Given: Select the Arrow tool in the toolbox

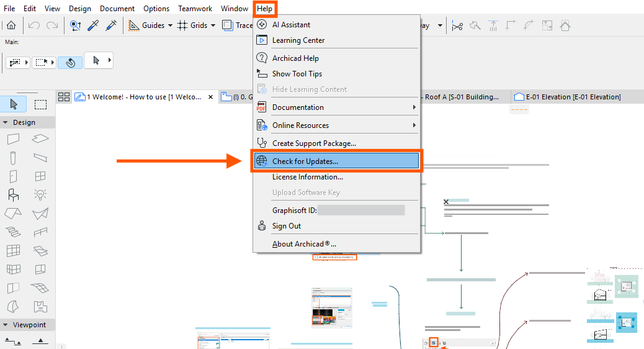Looking at the screenshot, I should (x=14, y=104).
